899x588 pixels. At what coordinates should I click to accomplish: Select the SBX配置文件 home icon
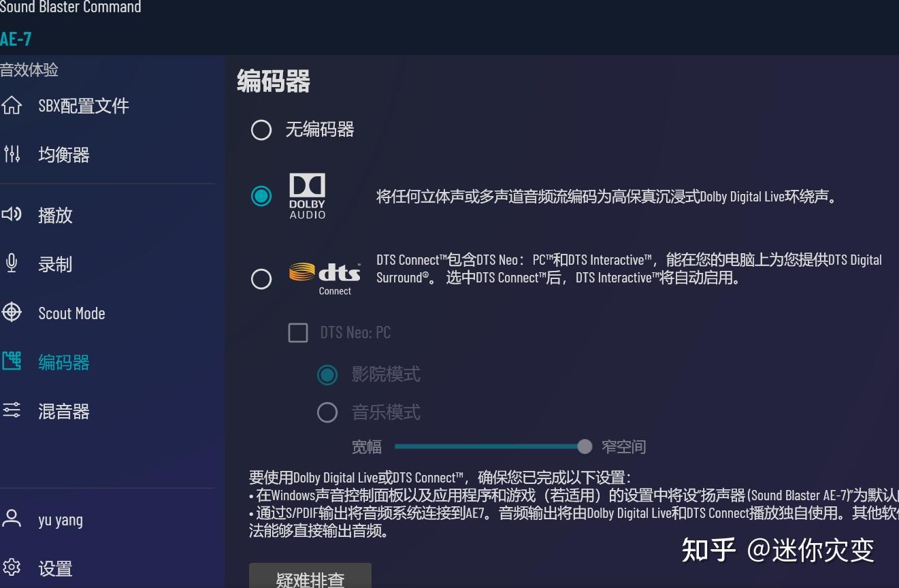[12, 105]
